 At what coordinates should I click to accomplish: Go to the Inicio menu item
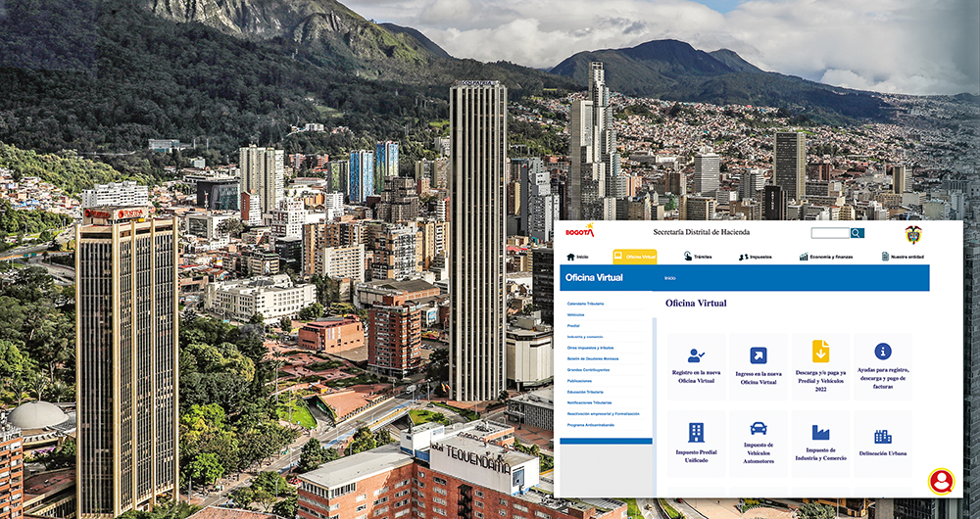[577, 257]
